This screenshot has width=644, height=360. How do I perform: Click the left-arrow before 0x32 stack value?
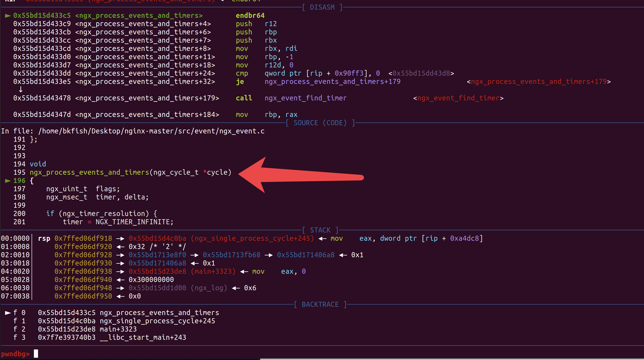120,247
